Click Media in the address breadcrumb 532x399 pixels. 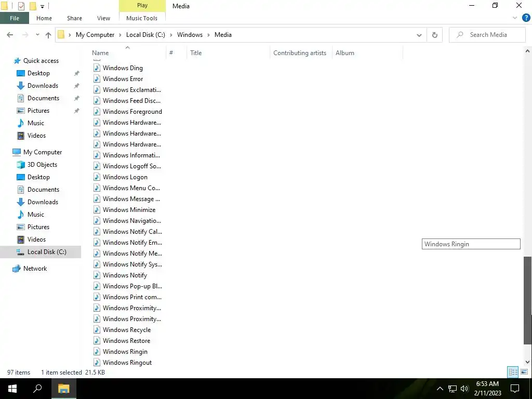tap(223, 35)
